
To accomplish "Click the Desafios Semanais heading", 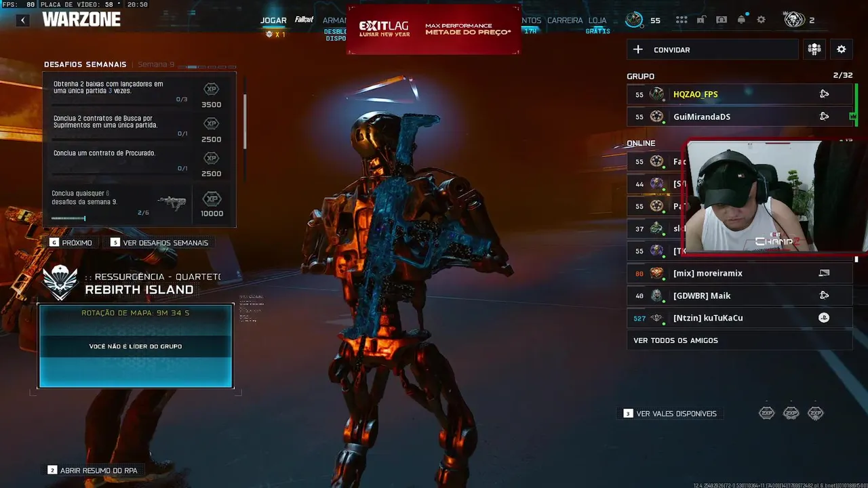I will click(x=85, y=64).
